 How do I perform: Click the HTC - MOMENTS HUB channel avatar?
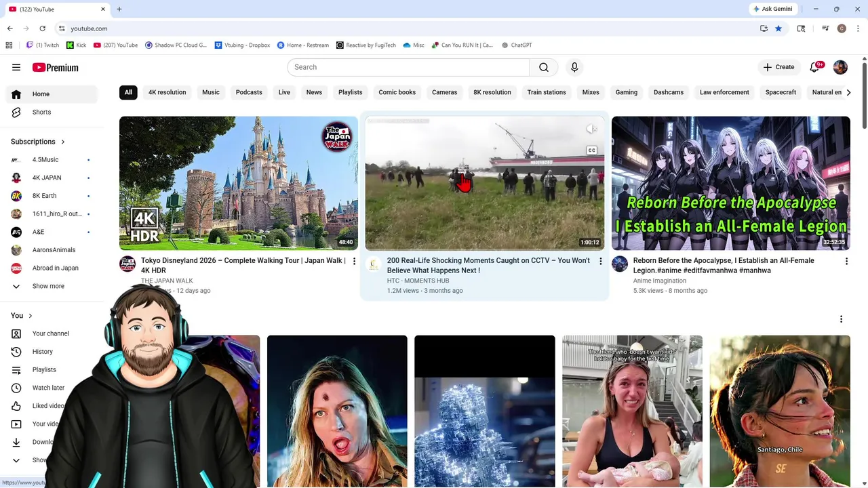coord(374,264)
